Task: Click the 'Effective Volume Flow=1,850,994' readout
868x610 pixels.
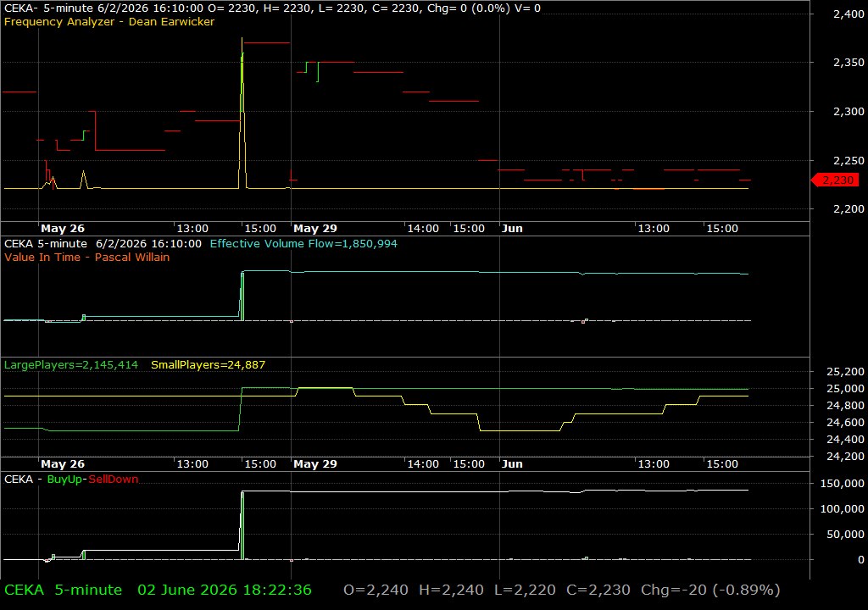Action: coord(303,243)
